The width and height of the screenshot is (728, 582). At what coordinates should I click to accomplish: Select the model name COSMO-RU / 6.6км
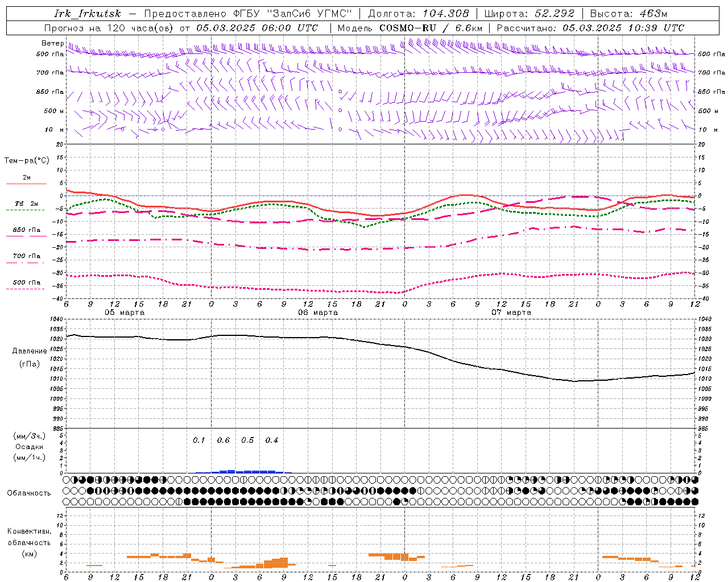(431, 28)
